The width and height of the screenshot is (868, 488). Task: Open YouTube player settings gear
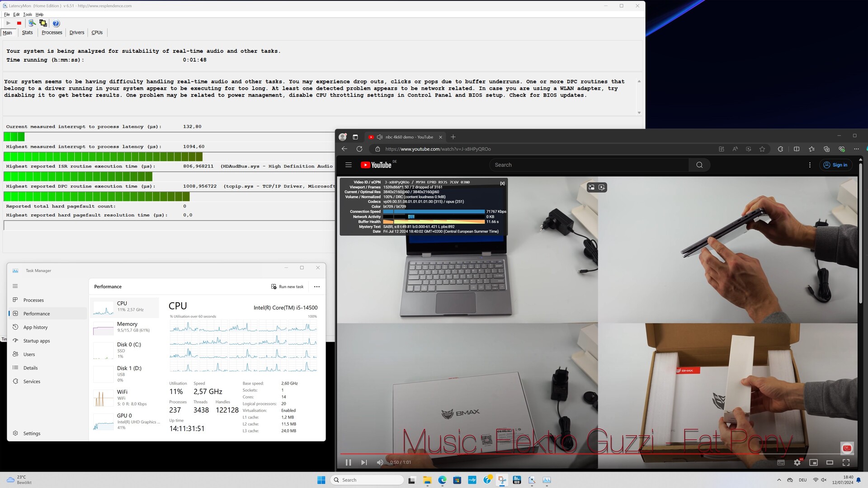click(797, 462)
